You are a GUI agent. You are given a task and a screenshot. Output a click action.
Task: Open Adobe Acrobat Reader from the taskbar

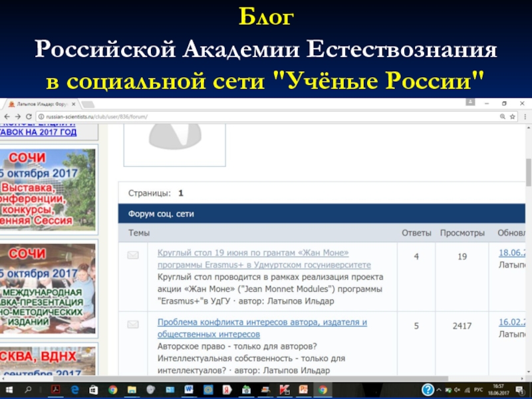coord(55,390)
